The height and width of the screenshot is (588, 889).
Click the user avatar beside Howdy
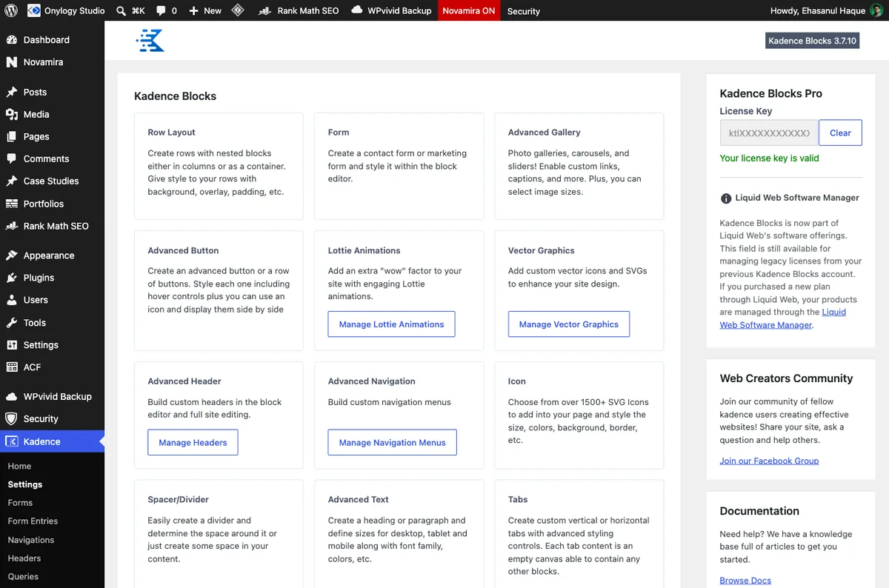pyautogui.click(x=876, y=11)
